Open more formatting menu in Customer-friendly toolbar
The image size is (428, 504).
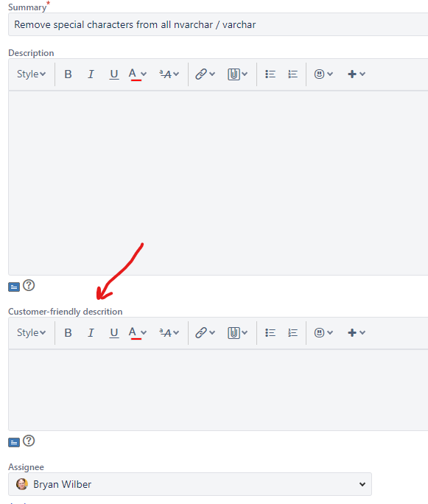[x=169, y=332]
